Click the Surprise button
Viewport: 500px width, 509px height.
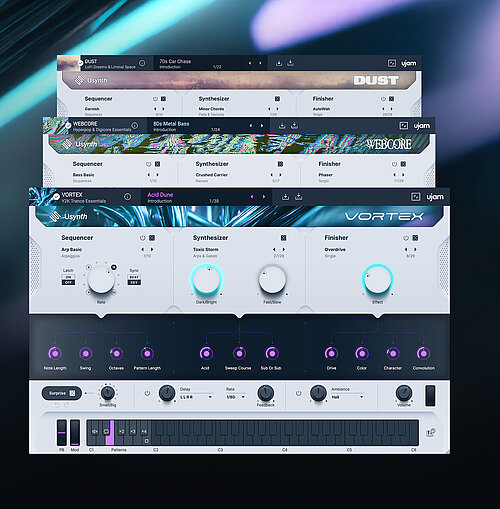click(62, 393)
